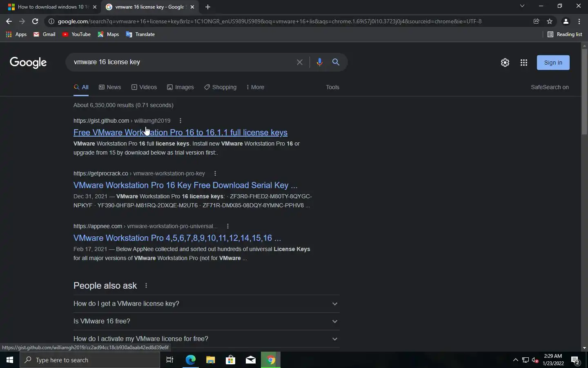Expand Is VMware 16 free question
588x368 pixels.
click(x=206, y=321)
